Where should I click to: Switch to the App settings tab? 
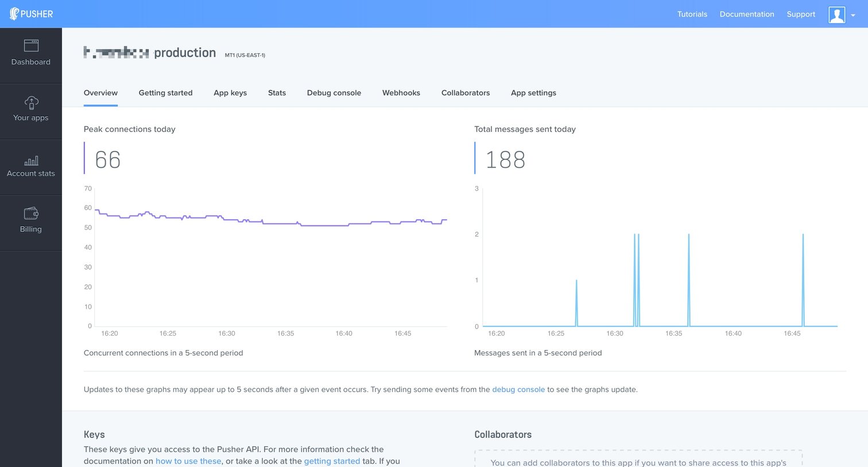point(533,93)
